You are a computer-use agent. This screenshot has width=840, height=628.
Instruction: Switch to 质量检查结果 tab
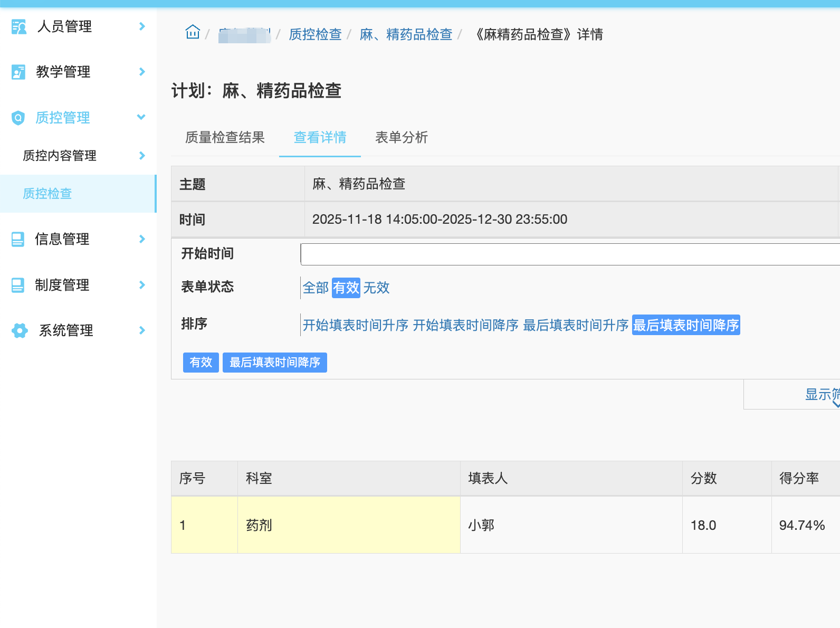point(225,138)
